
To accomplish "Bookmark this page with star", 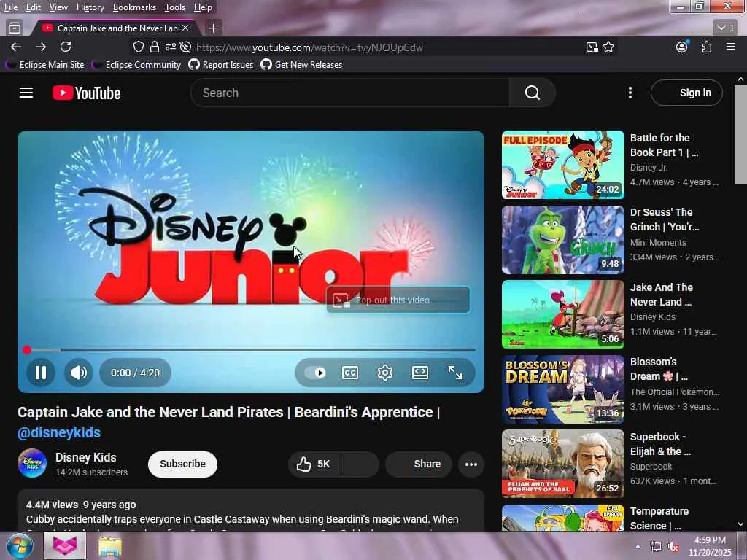I will pyautogui.click(x=608, y=47).
